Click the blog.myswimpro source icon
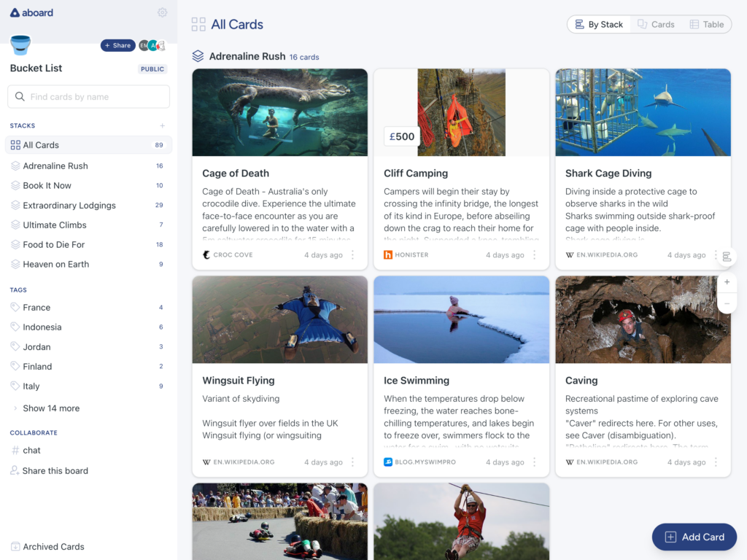747x560 pixels. (x=388, y=462)
